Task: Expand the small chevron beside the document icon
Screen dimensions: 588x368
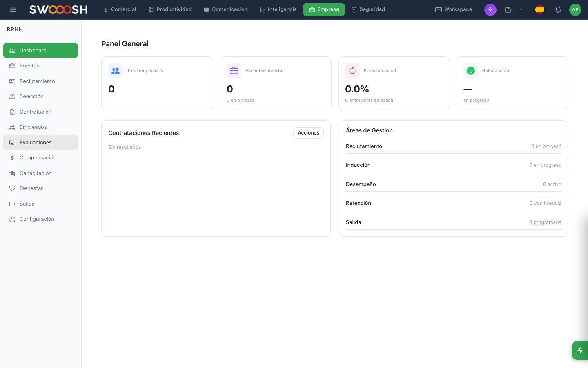Action: point(521,9)
